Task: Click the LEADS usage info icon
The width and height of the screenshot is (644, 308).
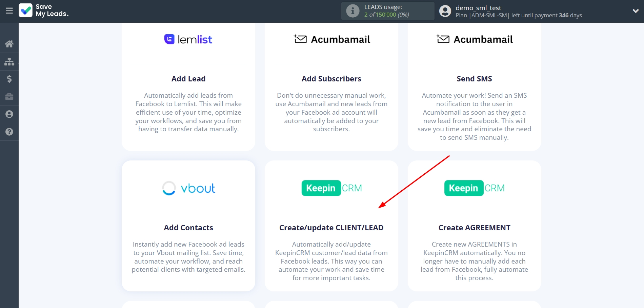Action: (353, 11)
